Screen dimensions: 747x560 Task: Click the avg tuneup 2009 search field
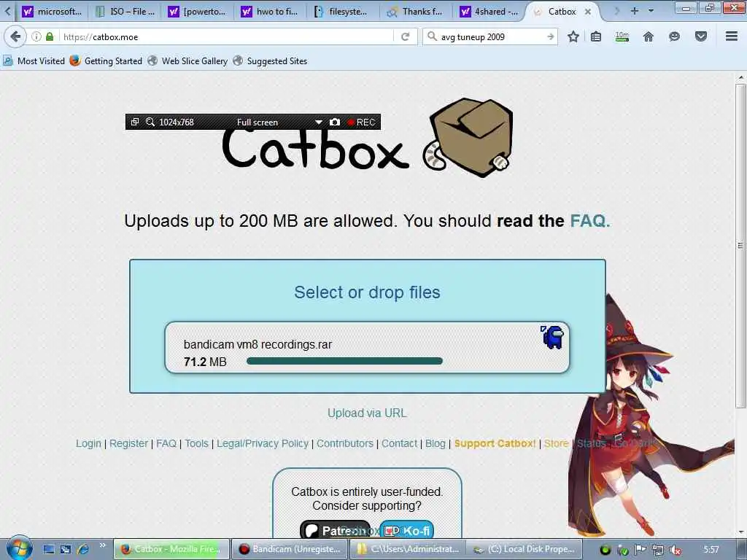[x=491, y=36]
